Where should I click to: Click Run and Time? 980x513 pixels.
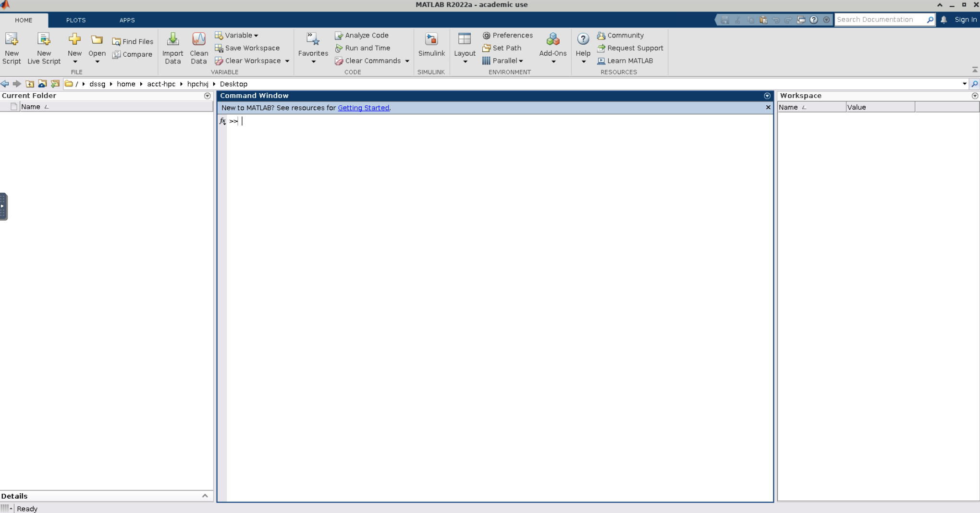click(363, 48)
